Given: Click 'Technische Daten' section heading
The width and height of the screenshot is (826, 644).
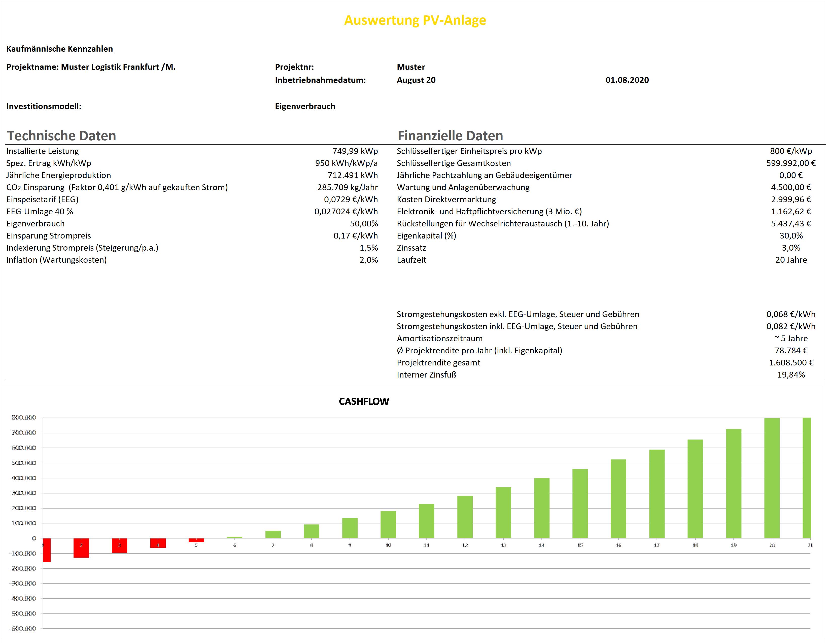Looking at the screenshot, I should tap(62, 135).
